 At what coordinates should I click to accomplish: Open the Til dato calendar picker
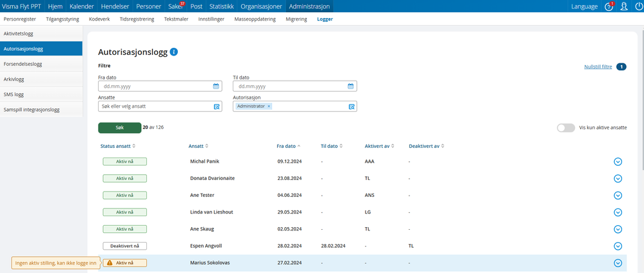(351, 86)
